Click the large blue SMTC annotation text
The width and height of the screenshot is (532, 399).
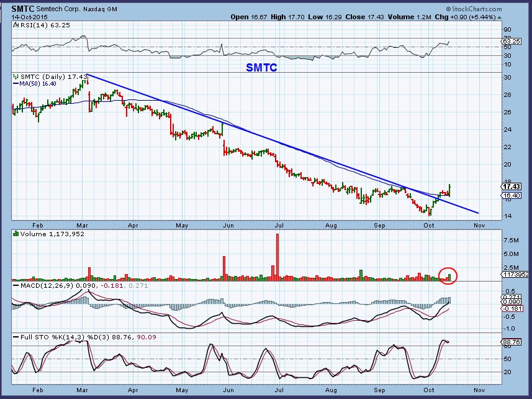coord(261,68)
